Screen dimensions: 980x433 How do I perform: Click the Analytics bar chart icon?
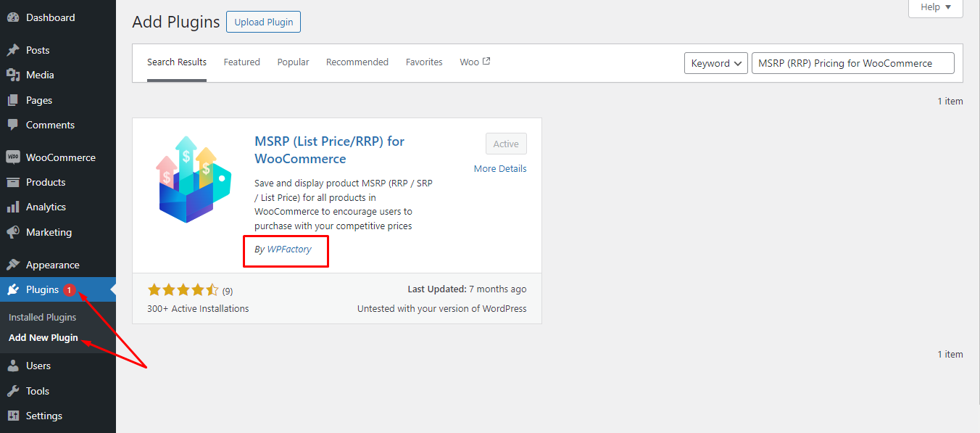[13, 207]
